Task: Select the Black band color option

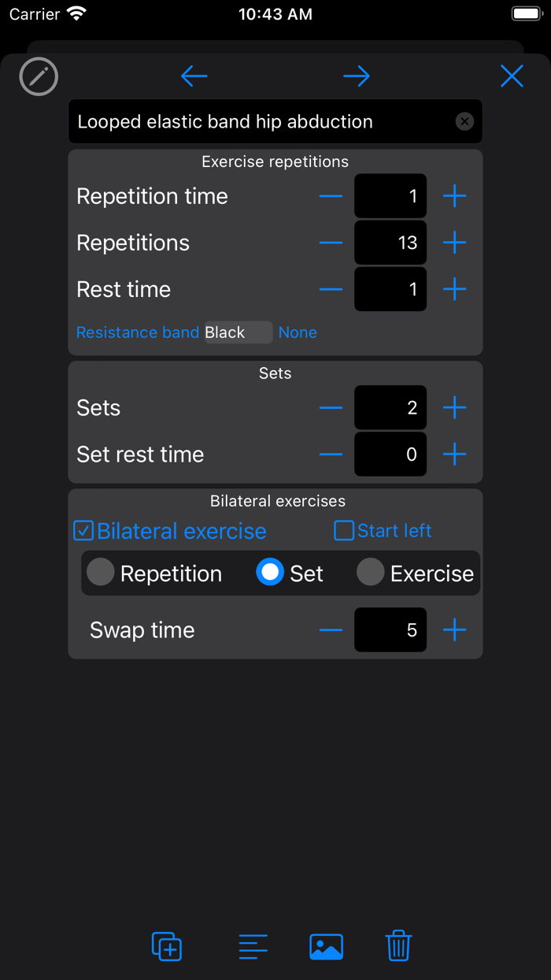Action: tap(238, 332)
